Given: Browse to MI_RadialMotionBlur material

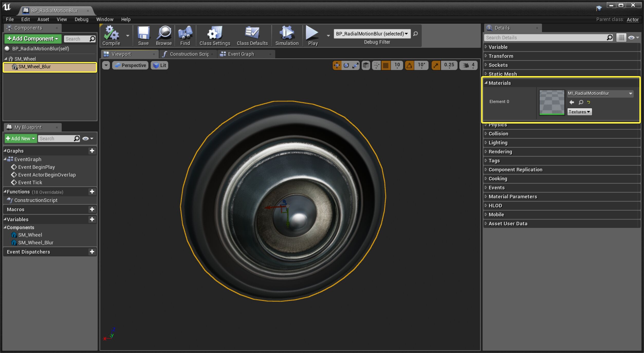Looking at the screenshot, I should point(581,102).
